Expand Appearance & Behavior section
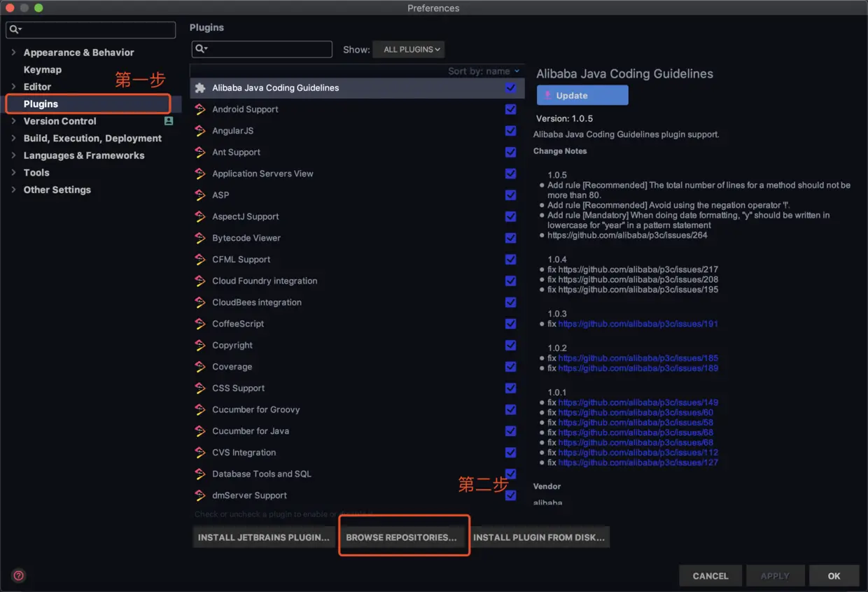Image resolution: width=868 pixels, height=592 pixels. click(13, 52)
